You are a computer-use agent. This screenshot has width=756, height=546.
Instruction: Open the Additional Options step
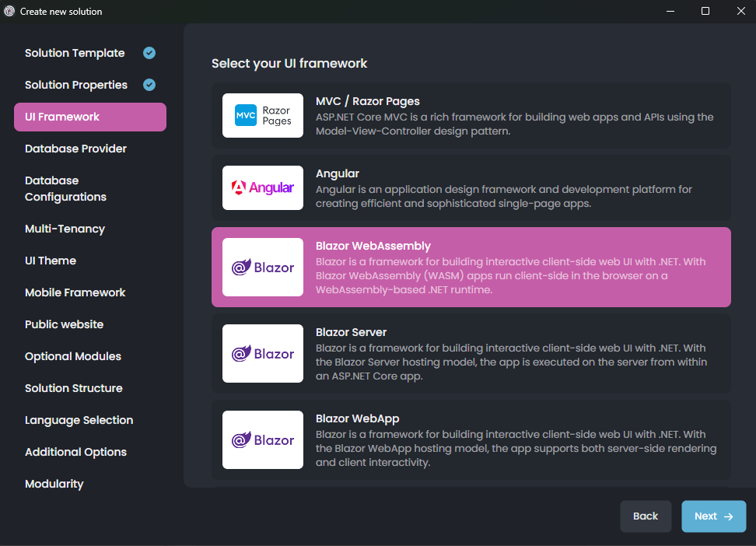coord(75,452)
